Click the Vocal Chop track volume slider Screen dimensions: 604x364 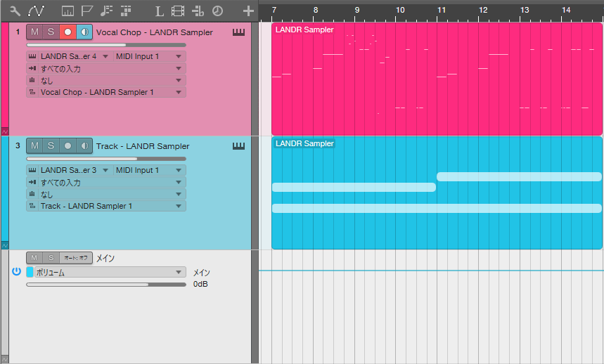[x=106, y=45]
